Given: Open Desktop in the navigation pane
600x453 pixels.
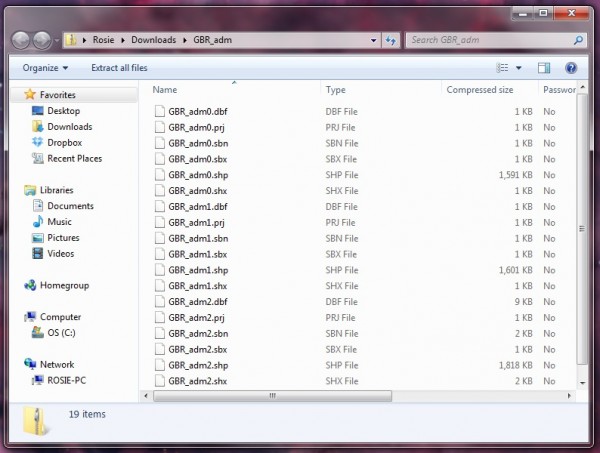Looking at the screenshot, I should (64, 111).
